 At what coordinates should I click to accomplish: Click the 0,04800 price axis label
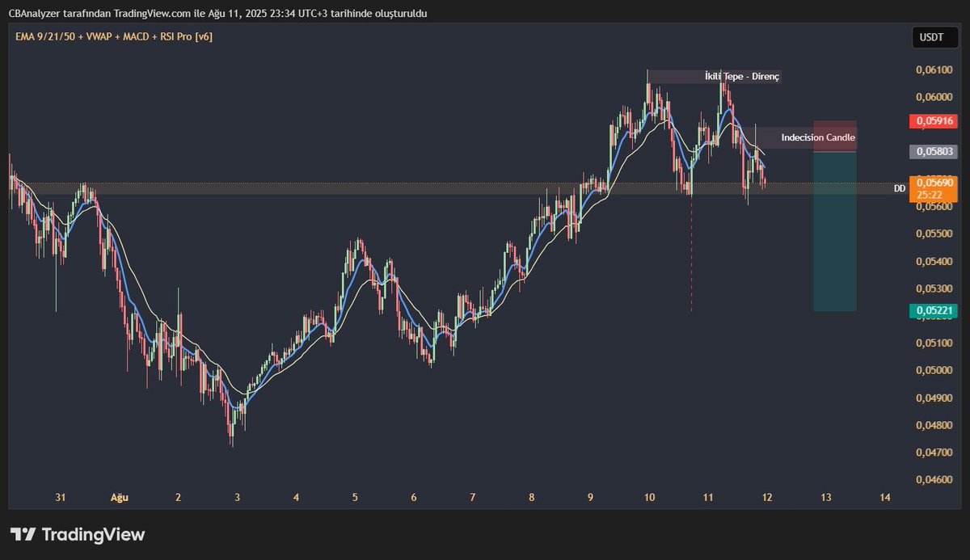click(933, 425)
